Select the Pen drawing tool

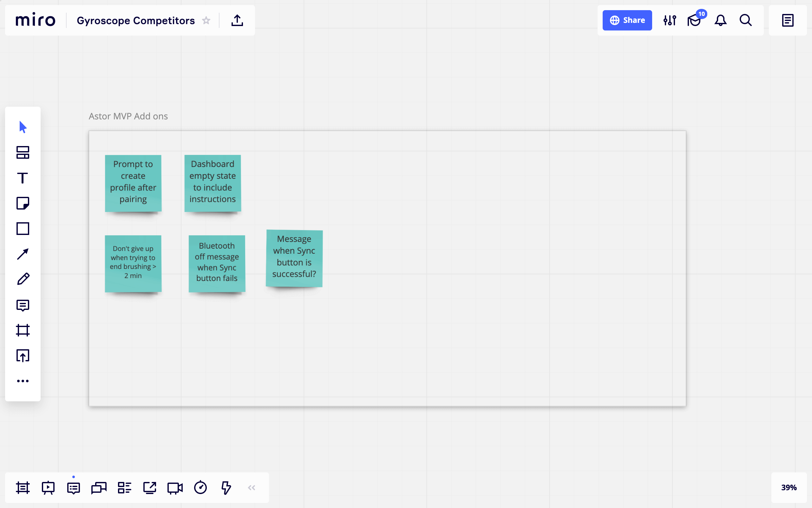[x=23, y=279]
